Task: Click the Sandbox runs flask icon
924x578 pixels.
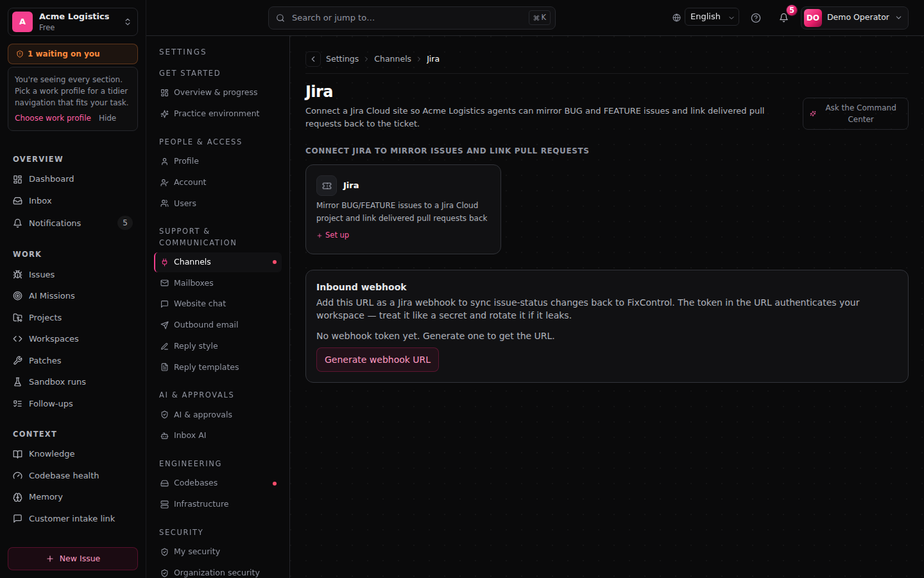Action: click(18, 382)
